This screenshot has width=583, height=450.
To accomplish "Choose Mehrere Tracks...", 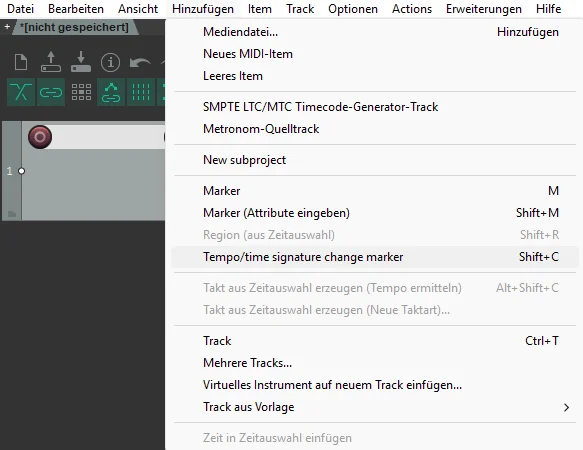I will 375,363.
